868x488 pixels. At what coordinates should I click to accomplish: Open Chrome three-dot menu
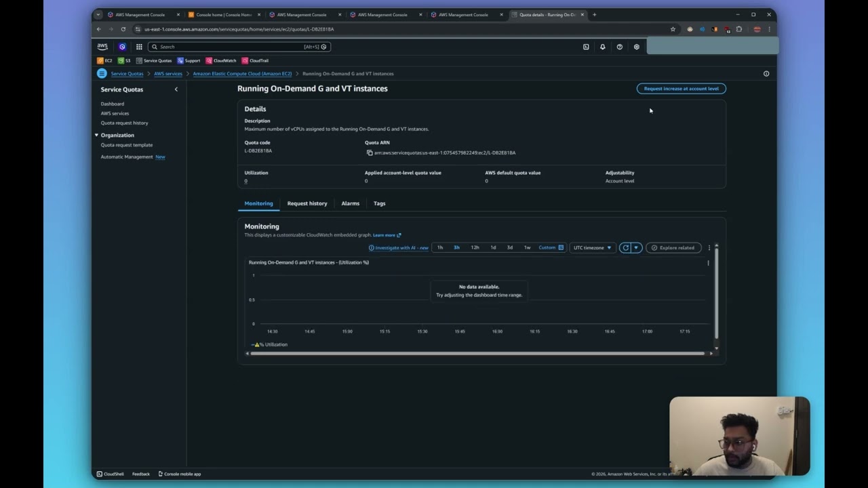tap(769, 29)
